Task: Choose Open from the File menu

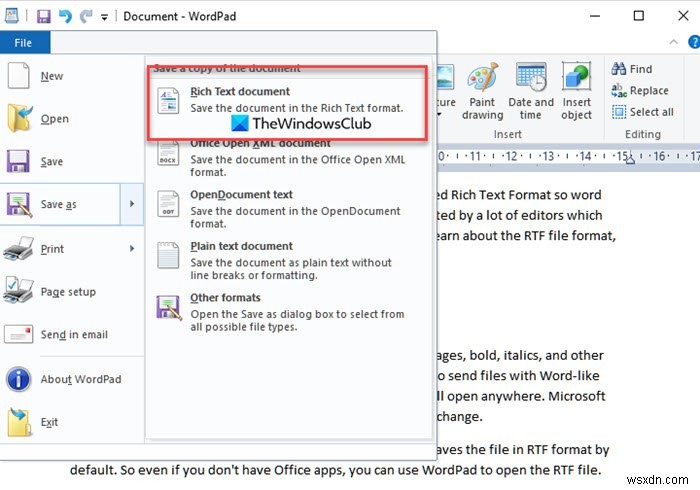Action: (71, 119)
